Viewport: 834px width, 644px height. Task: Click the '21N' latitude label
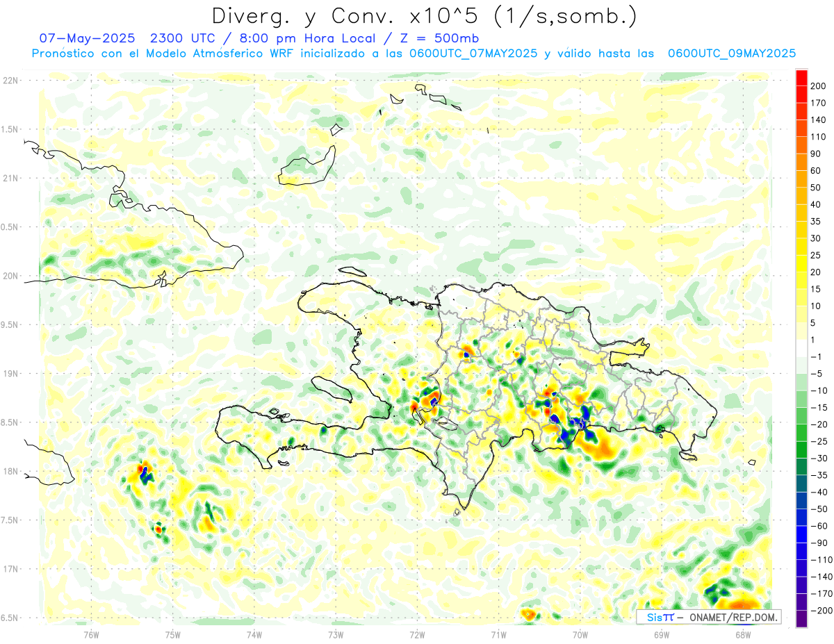click(11, 178)
